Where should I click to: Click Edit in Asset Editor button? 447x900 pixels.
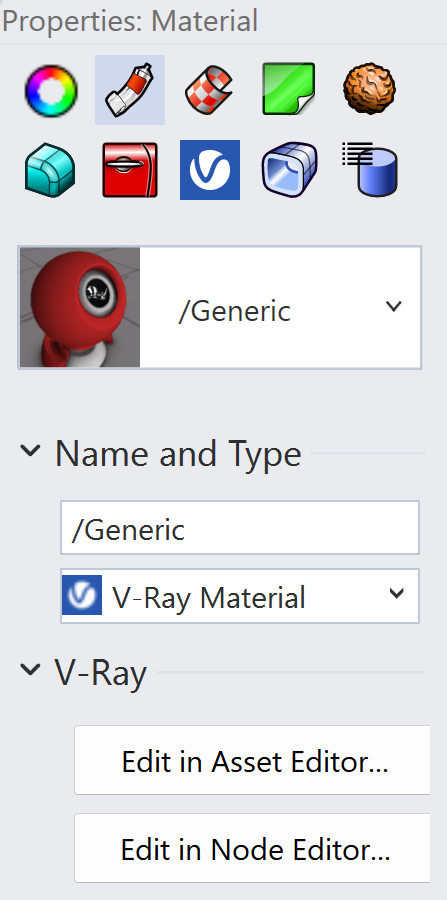(252, 760)
